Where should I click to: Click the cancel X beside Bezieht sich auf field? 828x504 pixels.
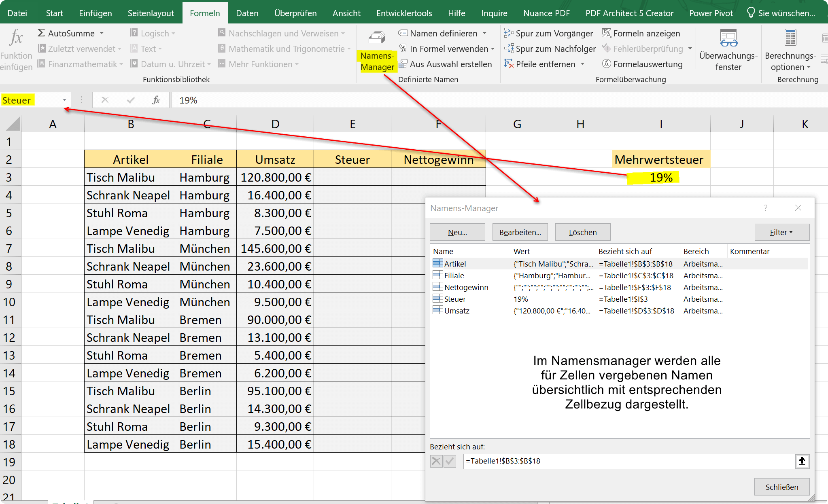[x=436, y=461]
